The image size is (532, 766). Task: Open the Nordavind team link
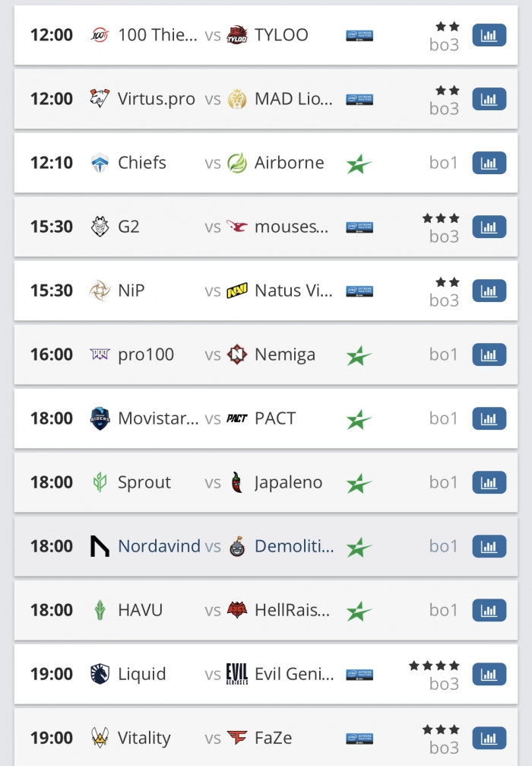click(x=159, y=545)
